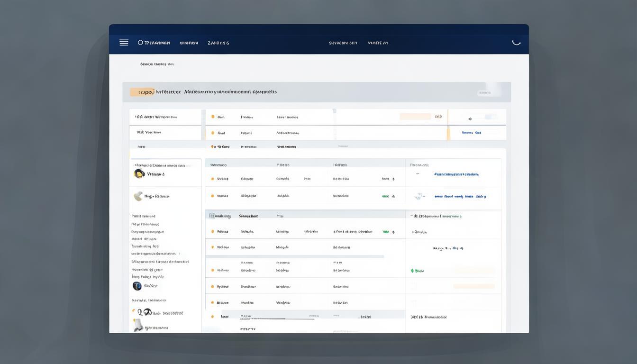Click the peach highlighted field in the top row
Viewport: 637px width, 364px height.
click(x=415, y=117)
